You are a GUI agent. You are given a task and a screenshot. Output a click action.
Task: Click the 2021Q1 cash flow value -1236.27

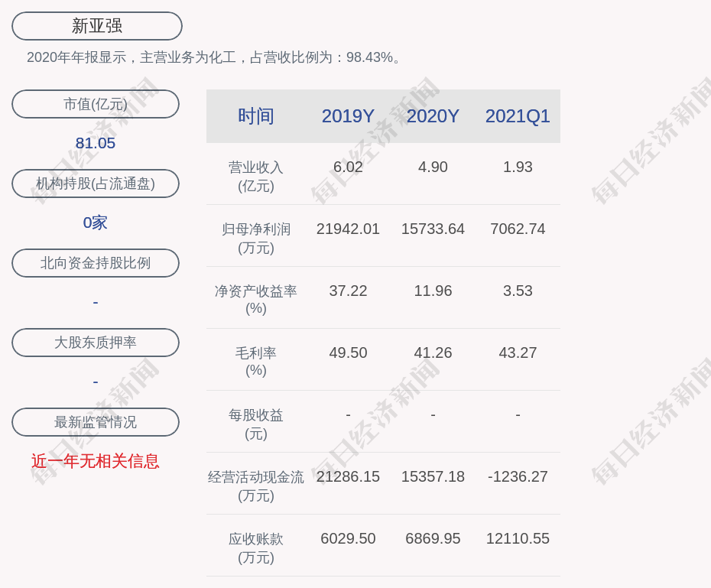pos(518,476)
